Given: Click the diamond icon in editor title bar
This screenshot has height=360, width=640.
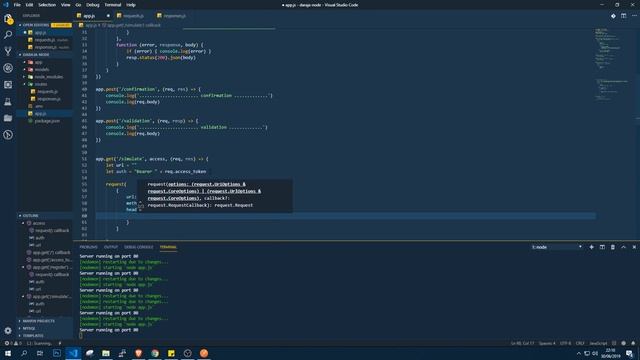Looking at the screenshot, I should (x=613, y=16).
